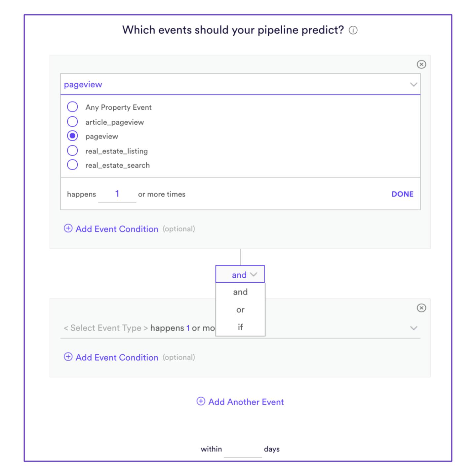
Task: Click plus icon of first Add Event Condition
Action: click(x=68, y=228)
